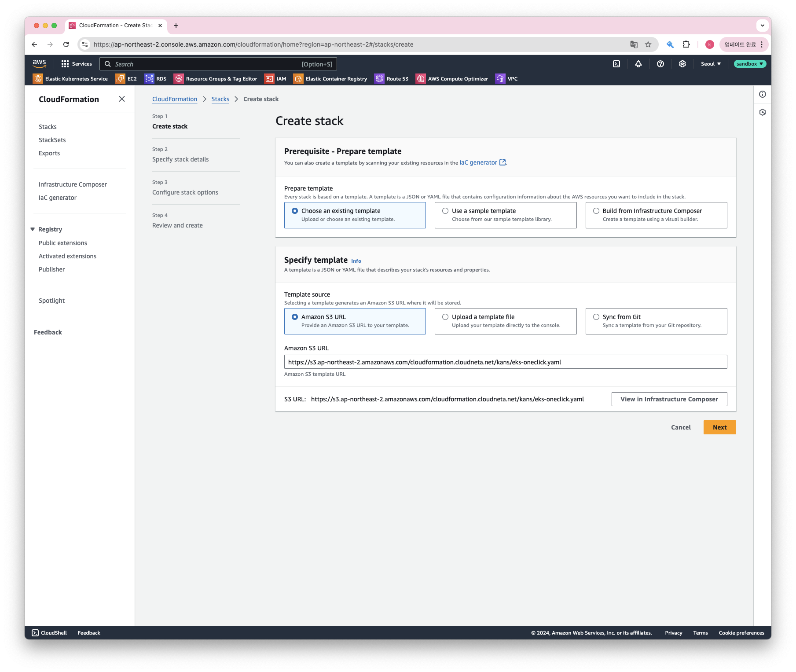Open AWS Compute Optimizer shortcut
This screenshot has height=672, width=796.
452,79
